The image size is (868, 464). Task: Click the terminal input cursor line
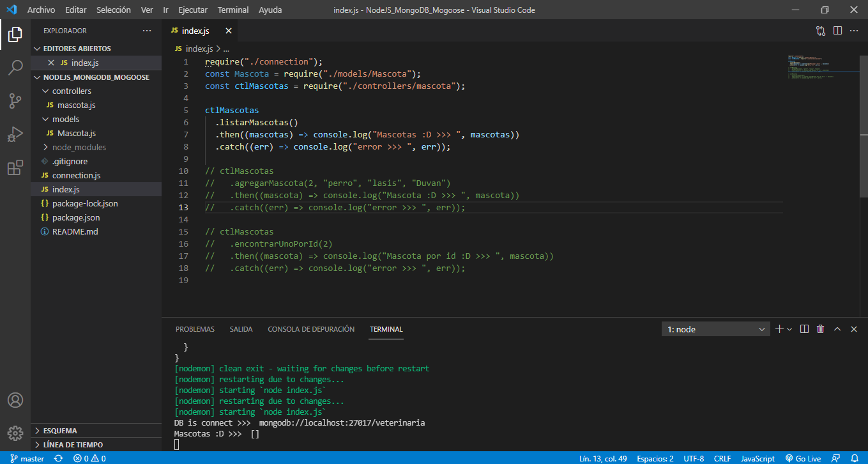(x=177, y=444)
